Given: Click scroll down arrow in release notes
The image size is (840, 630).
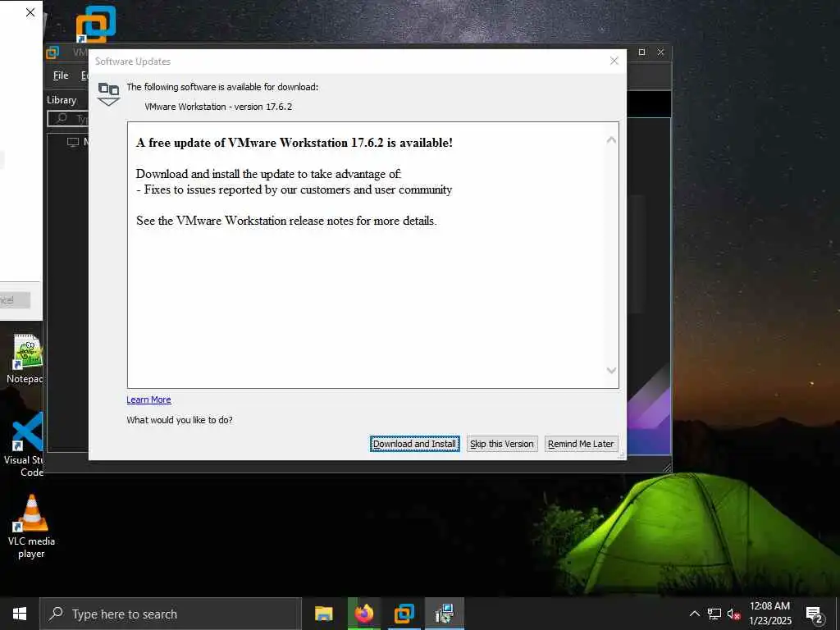Looking at the screenshot, I should click(x=611, y=370).
